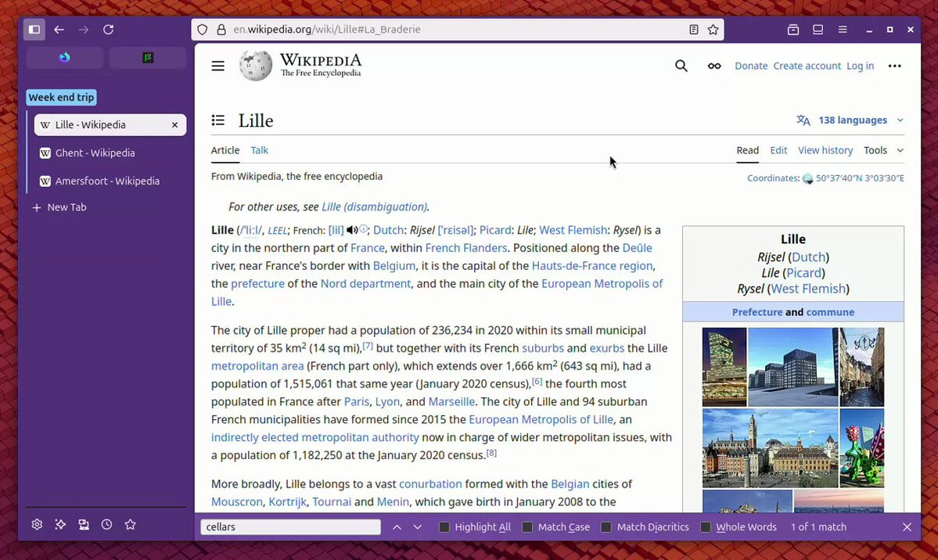Viewport: 938px width, 560px height.
Task: Open Wikipedia search magnifier
Action: [681, 66]
